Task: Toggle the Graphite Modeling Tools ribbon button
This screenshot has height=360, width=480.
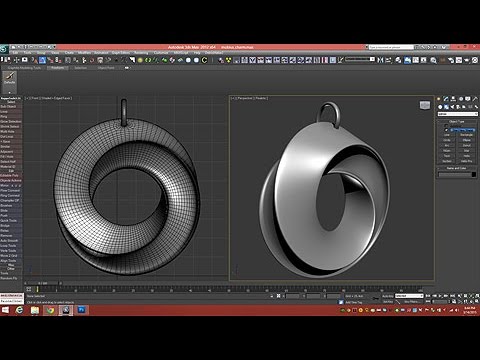Action: coord(407,60)
